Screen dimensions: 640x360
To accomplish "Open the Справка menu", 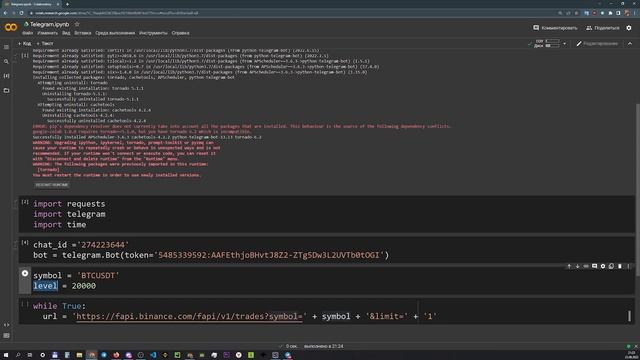I will pos(180,33).
